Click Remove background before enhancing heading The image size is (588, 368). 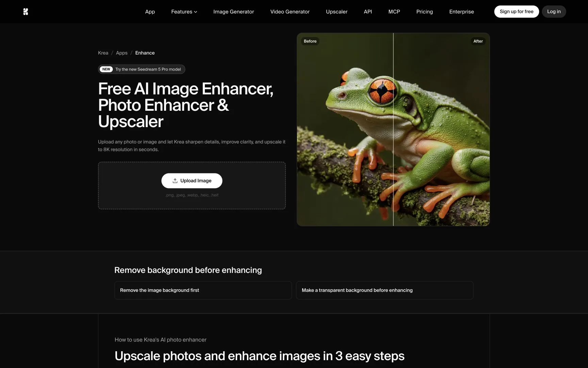[188, 270]
